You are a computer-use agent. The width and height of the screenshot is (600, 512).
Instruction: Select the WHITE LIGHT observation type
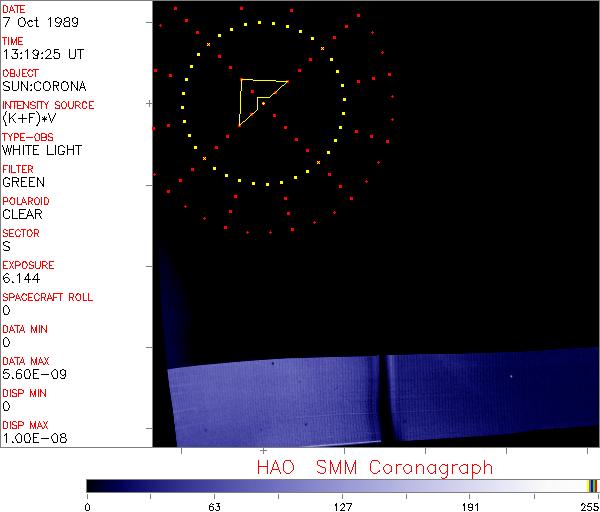[42, 151]
